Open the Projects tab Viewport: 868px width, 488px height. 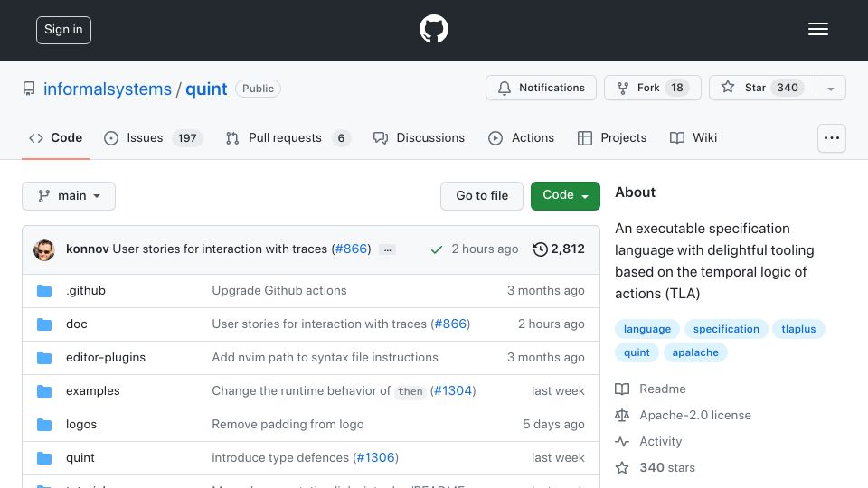(x=612, y=137)
